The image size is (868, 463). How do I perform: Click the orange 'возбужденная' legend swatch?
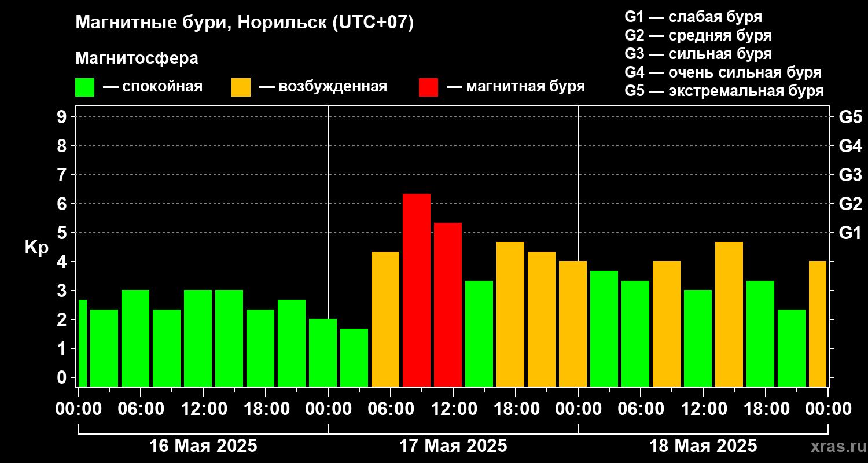pos(241,87)
